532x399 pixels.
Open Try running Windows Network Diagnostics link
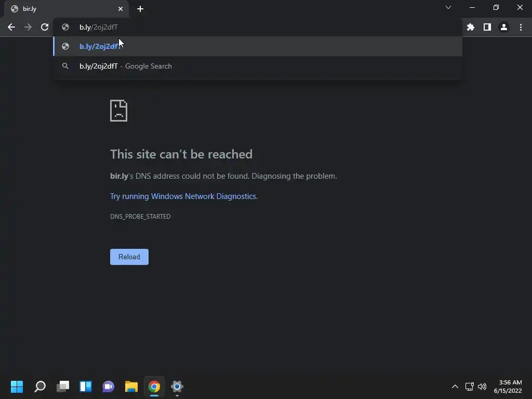[x=183, y=196]
